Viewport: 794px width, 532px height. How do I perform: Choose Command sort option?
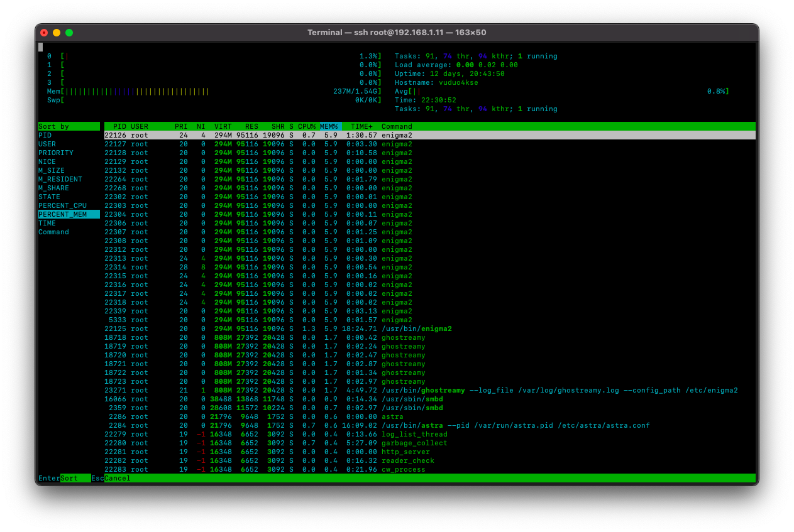coord(53,232)
